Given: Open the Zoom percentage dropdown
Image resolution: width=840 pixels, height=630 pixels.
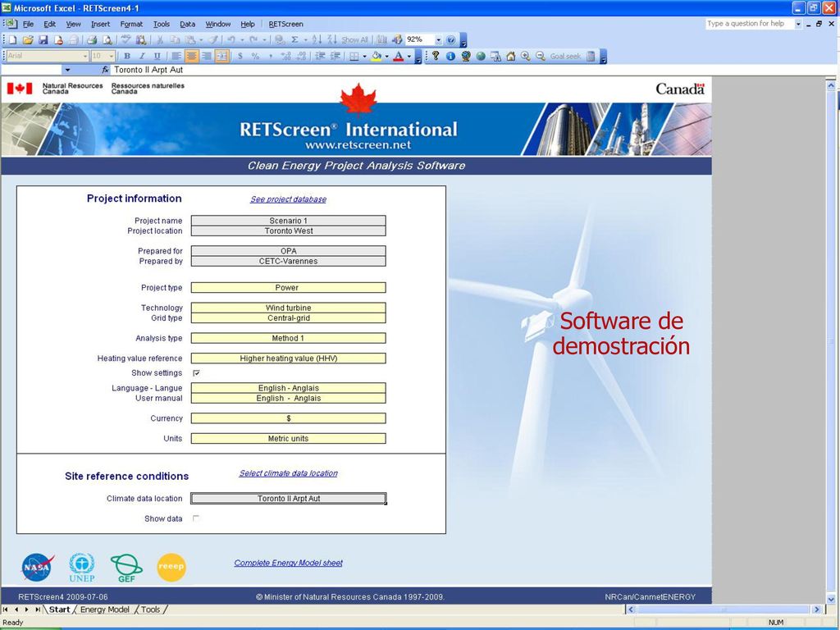Looking at the screenshot, I should tap(438, 39).
